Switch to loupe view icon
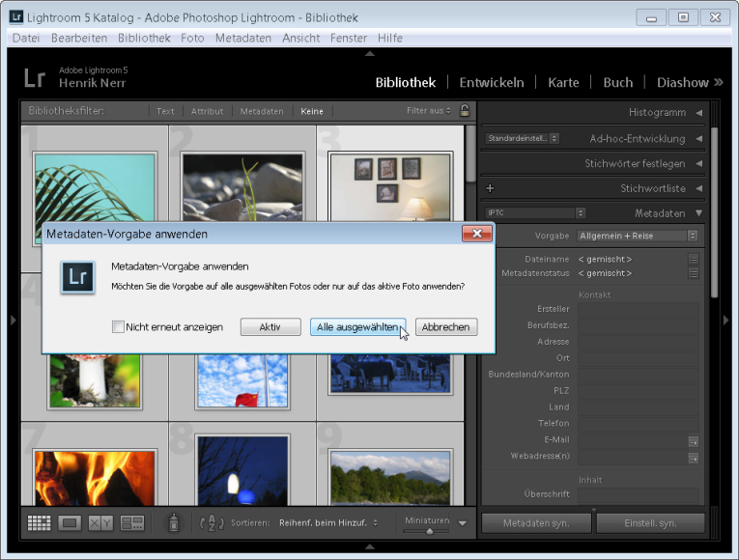 pos(70,523)
